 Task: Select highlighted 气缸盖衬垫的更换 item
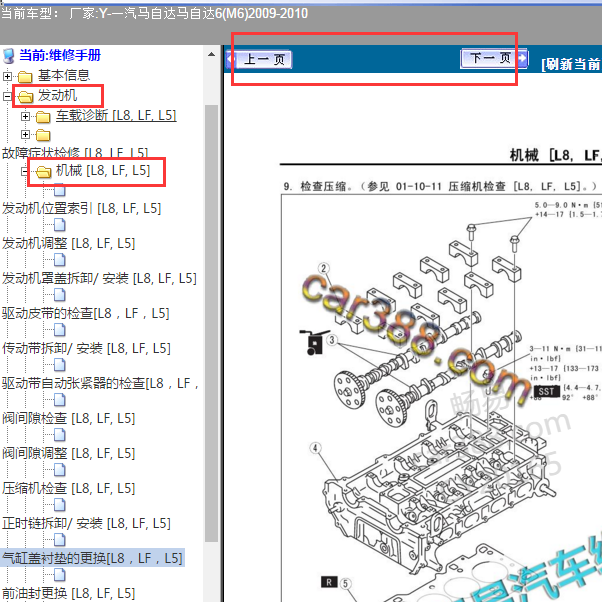92,558
